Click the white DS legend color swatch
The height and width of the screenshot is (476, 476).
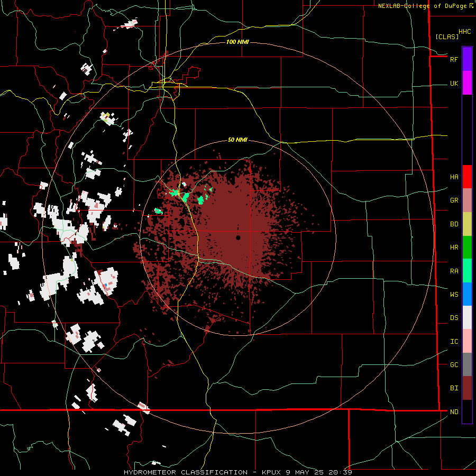pyautogui.click(x=467, y=317)
